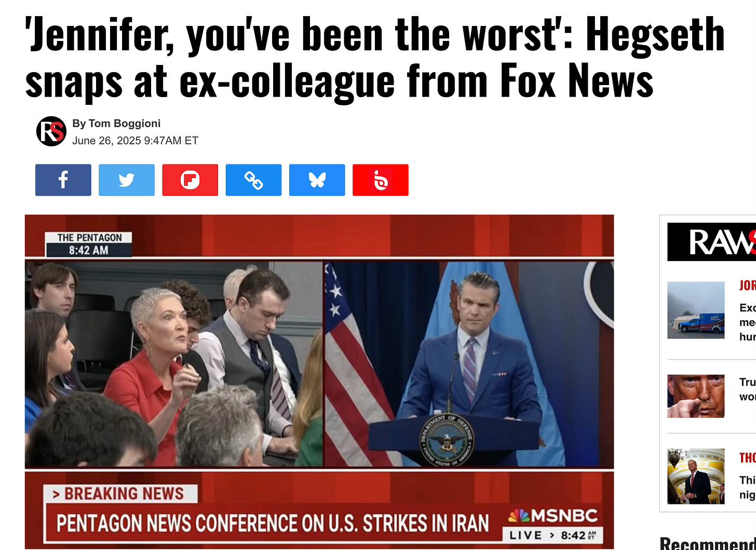
Task: Open the sidebar story starting 'Exc'
Action: coord(748,322)
